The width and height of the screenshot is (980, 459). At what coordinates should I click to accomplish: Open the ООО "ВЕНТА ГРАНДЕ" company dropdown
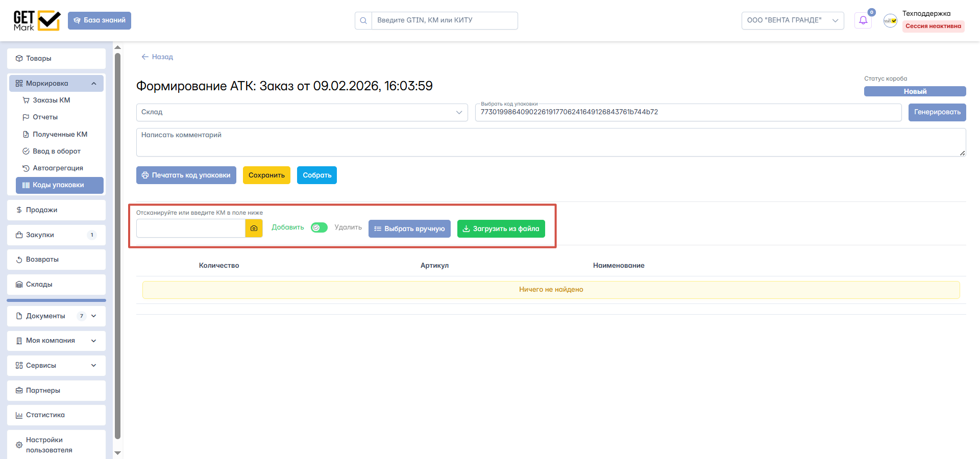(793, 20)
